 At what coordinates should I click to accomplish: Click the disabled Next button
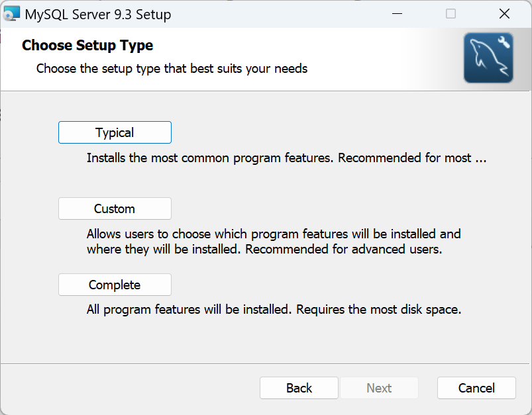point(379,388)
